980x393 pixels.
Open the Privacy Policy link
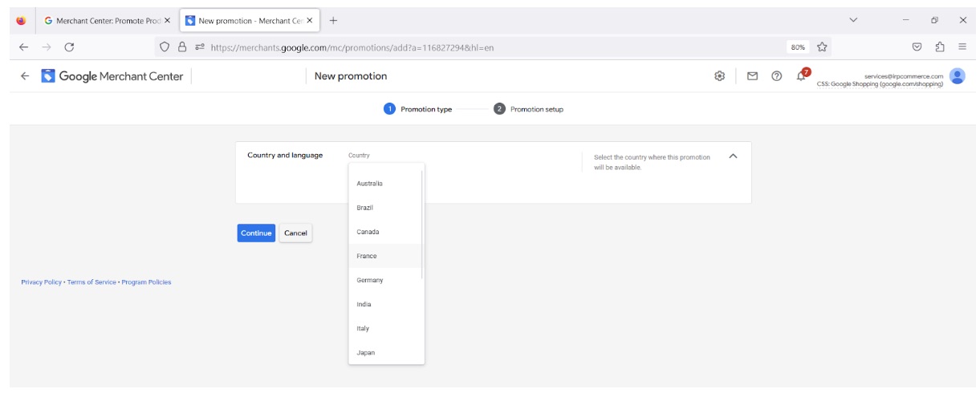point(41,282)
